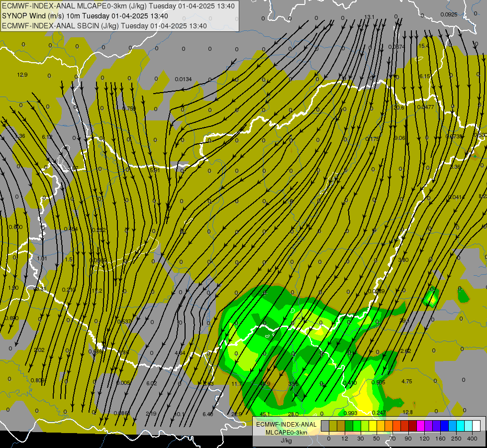The width and height of the screenshot is (487, 448).
Task: Click the map value 12.8
Action: pos(407,412)
